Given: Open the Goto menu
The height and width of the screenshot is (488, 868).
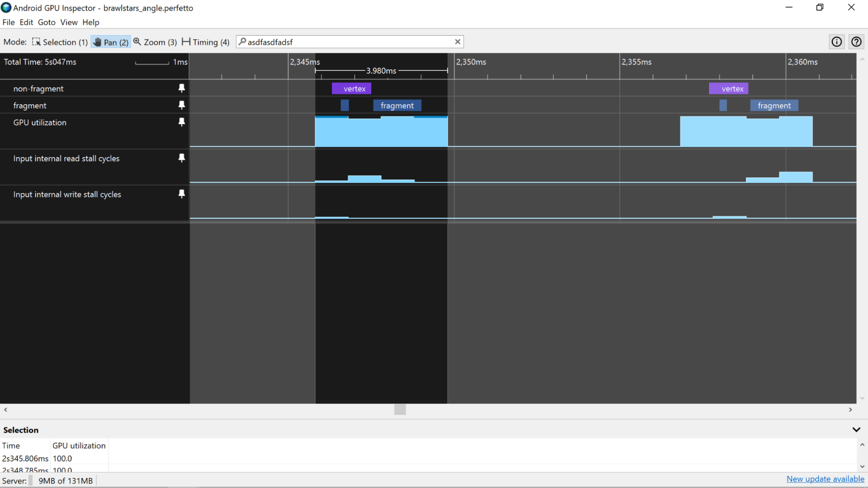Looking at the screenshot, I should (46, 22).
